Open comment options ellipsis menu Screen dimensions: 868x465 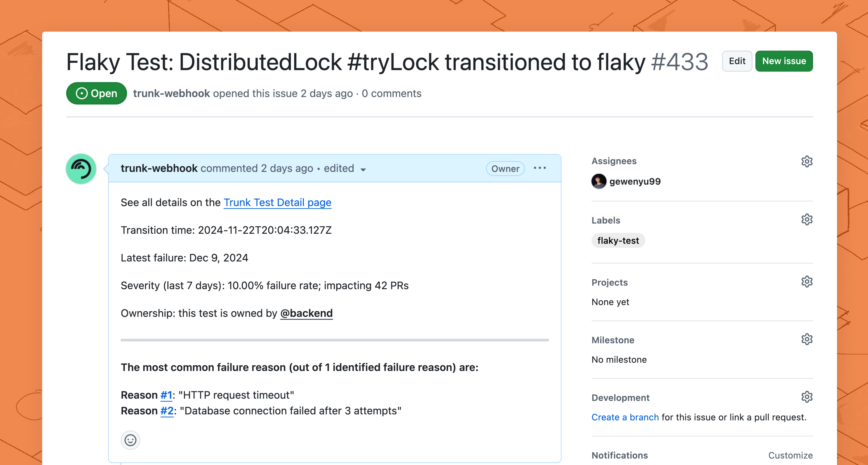[539, 168]
